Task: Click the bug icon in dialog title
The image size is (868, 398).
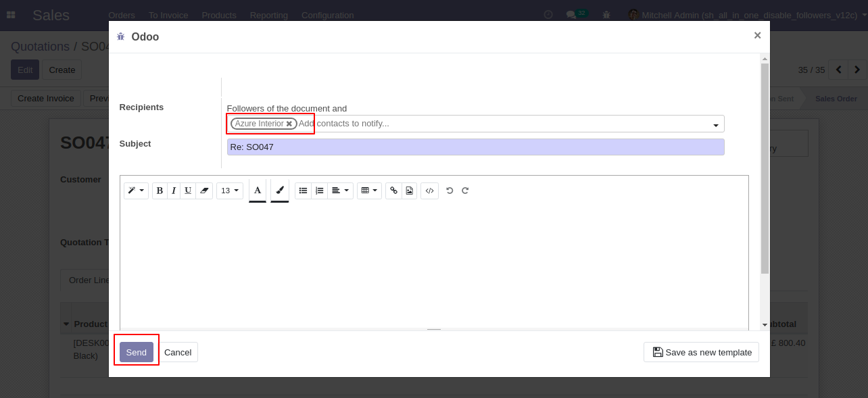Action: click(121, 36)
